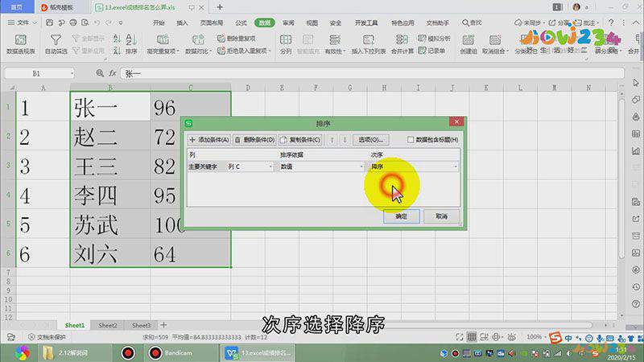Click the 100% zoom level in status bar
The width and height of the screenshot is (644, 362).
point(534,337)
